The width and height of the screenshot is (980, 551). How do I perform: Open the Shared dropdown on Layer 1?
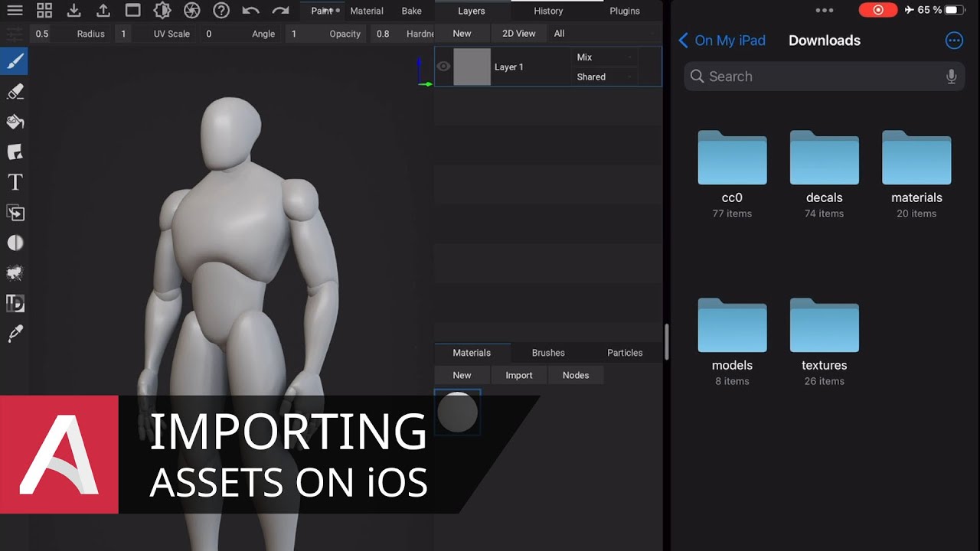tap(604, 77)
